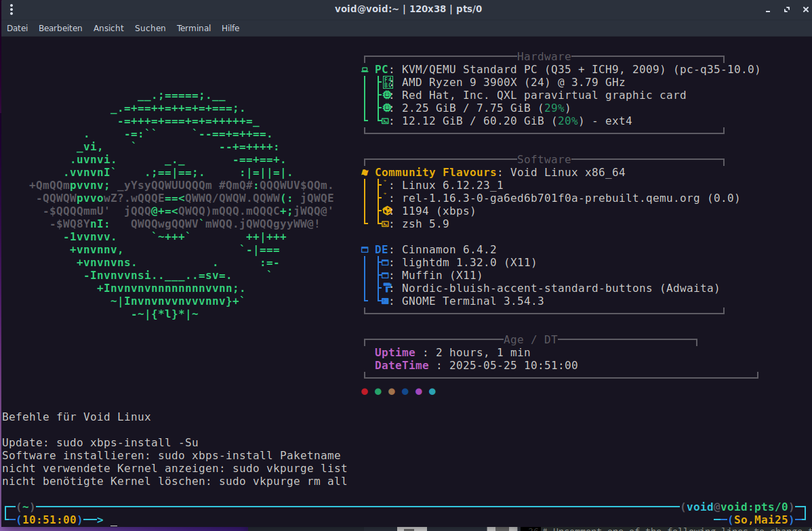Open the Ansicht menu
This screenshot has width=812, height=531.
(x=108, y=28)
